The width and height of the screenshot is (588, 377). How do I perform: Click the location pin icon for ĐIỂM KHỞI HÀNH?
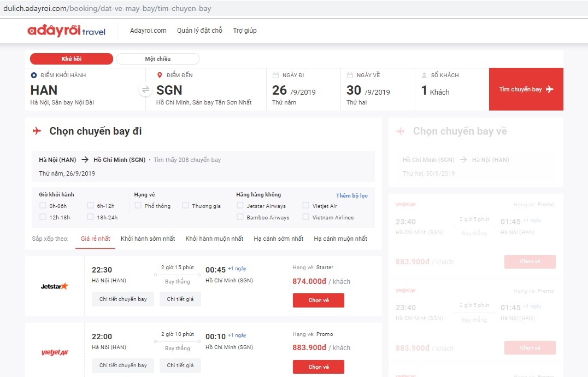(x=34, y=74)
